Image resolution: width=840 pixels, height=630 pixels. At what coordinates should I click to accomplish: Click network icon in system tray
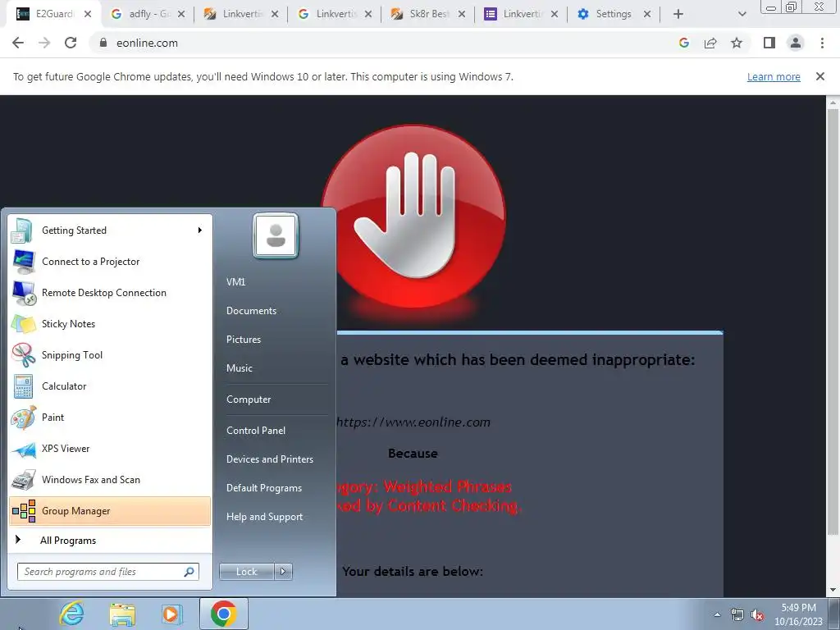(x=737, y=615)
